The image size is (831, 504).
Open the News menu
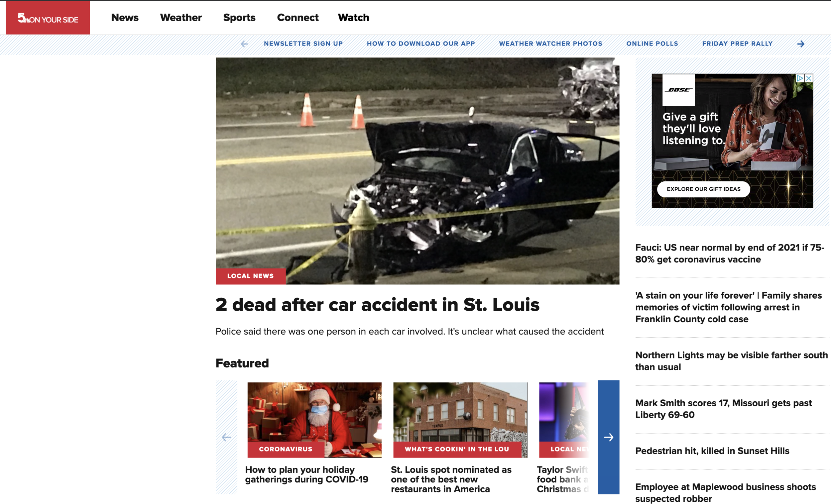click(x=125, y=18)
